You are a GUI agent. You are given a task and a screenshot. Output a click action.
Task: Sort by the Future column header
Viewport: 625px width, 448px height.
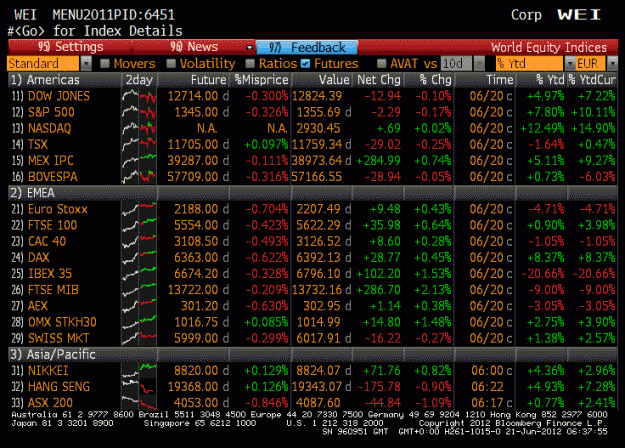point(208,80)
